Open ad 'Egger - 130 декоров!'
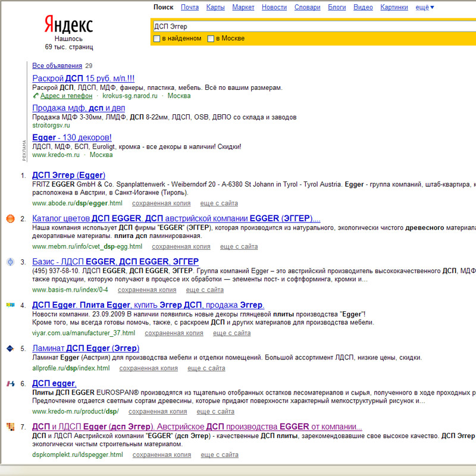This screenshot has height=476, width=476. click(x=71, y=137)
